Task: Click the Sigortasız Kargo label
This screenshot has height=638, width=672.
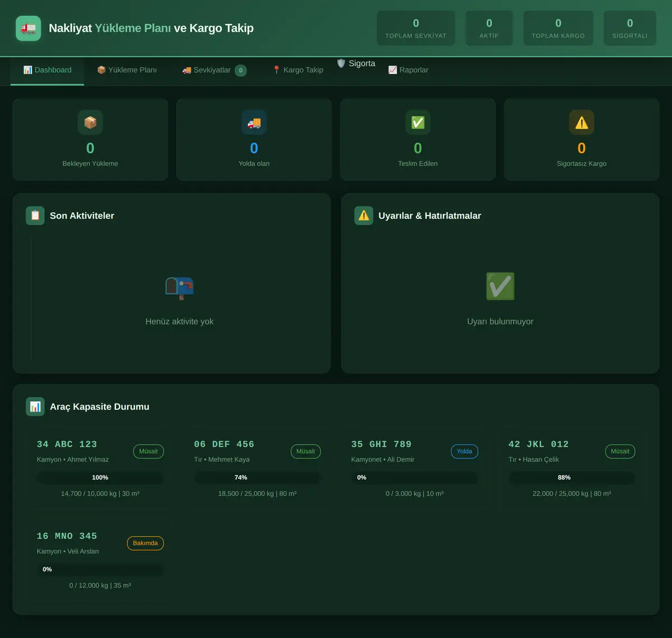Action: [x=582, y=163]
